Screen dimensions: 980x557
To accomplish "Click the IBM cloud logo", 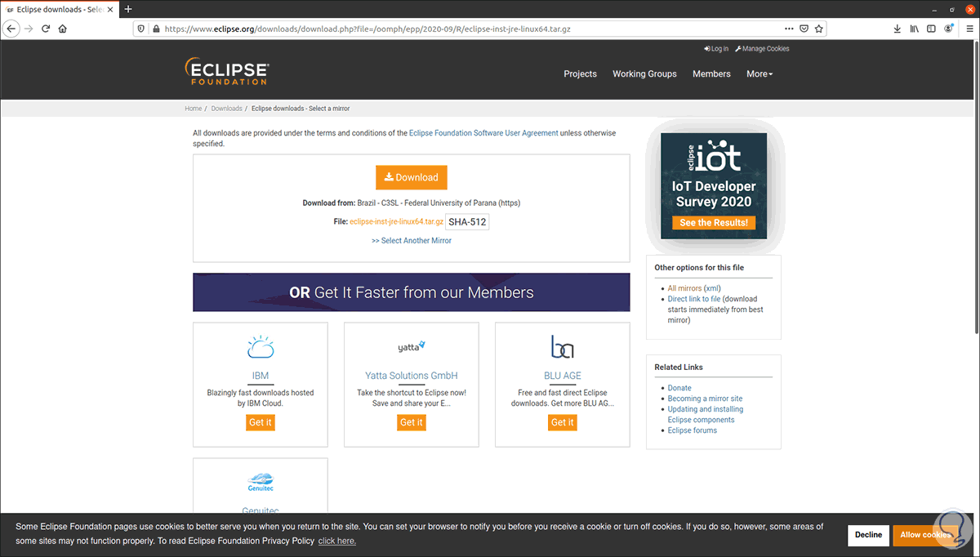I will click(261, 347).
